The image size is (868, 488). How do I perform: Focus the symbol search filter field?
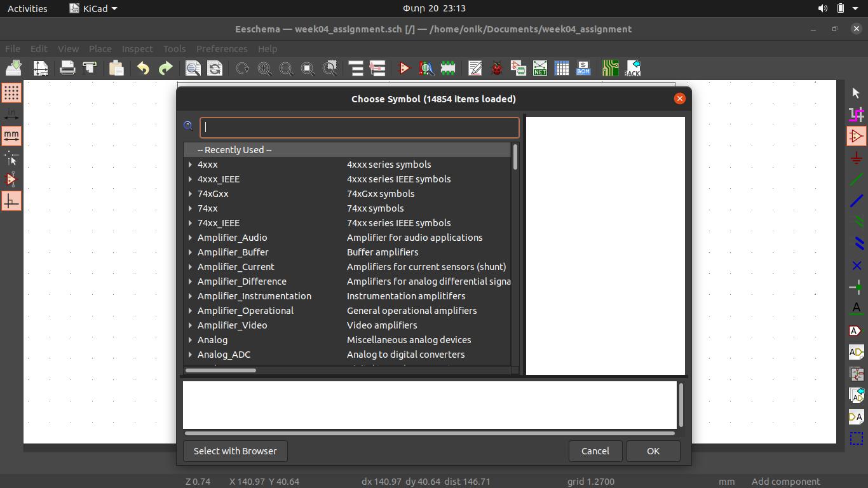tap(360, 127)
